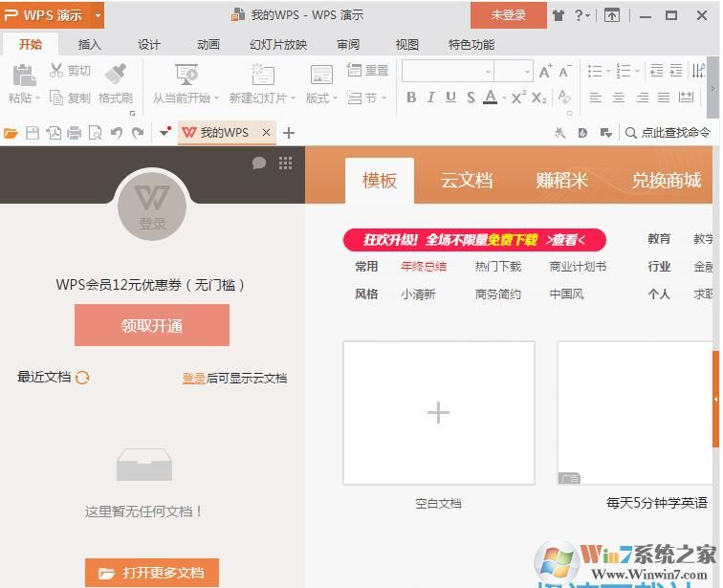
Task: Apply numbered list formatting
Action: 624,71
